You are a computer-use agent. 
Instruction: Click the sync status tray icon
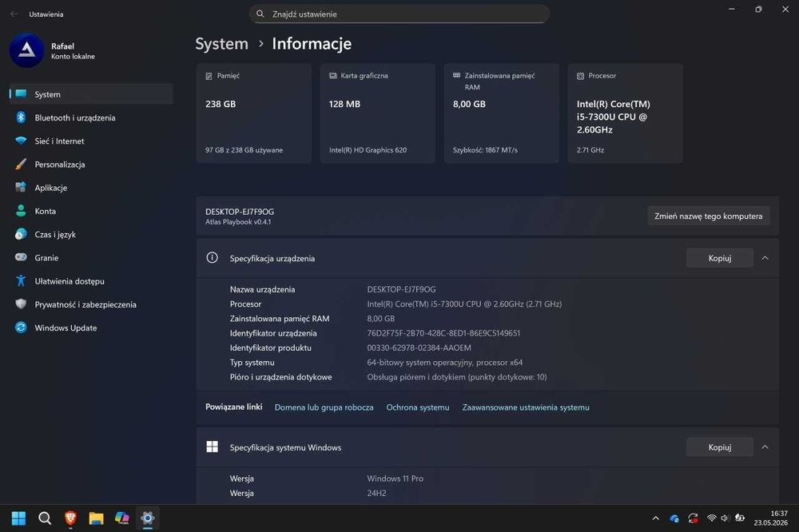[x=693, y=518]
